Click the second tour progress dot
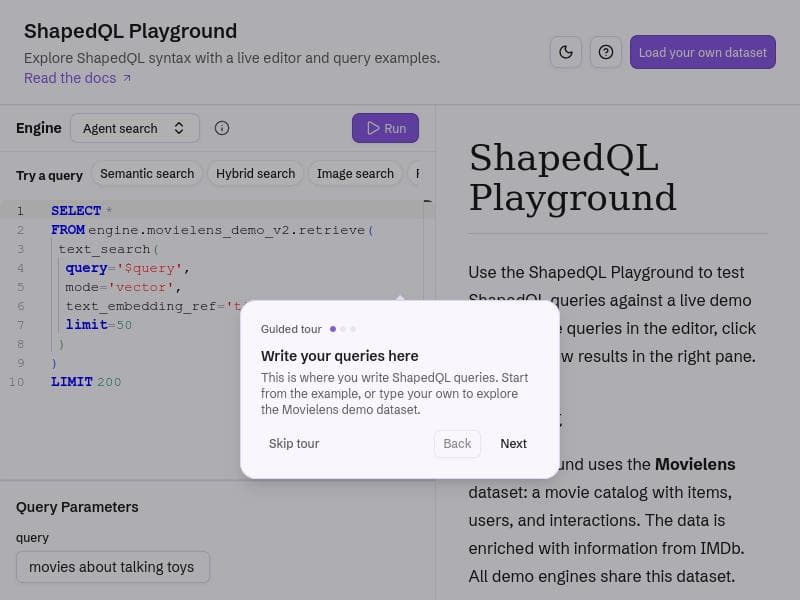 pos(343,328)
